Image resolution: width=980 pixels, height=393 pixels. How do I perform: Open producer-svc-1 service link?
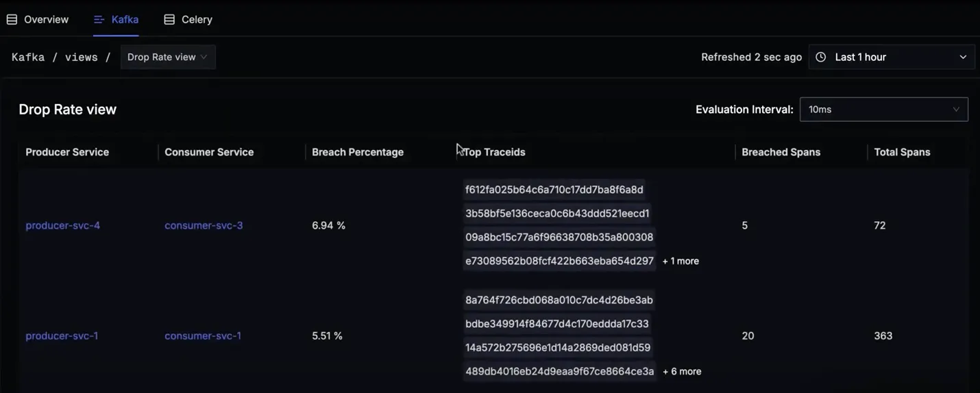click(62, 335)
